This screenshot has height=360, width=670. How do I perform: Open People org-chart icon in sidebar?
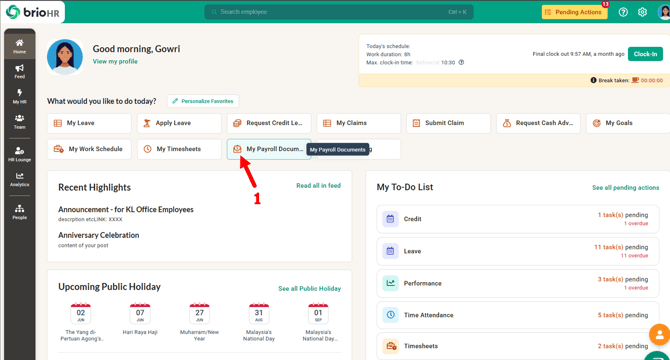pyautogui.click(x=19, y=211)
